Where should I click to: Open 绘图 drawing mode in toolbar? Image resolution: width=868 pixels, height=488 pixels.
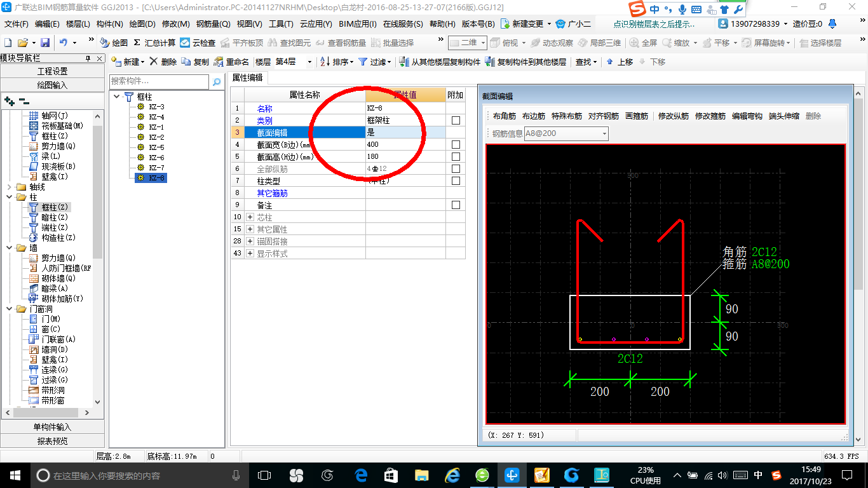[x=114, y=43]
